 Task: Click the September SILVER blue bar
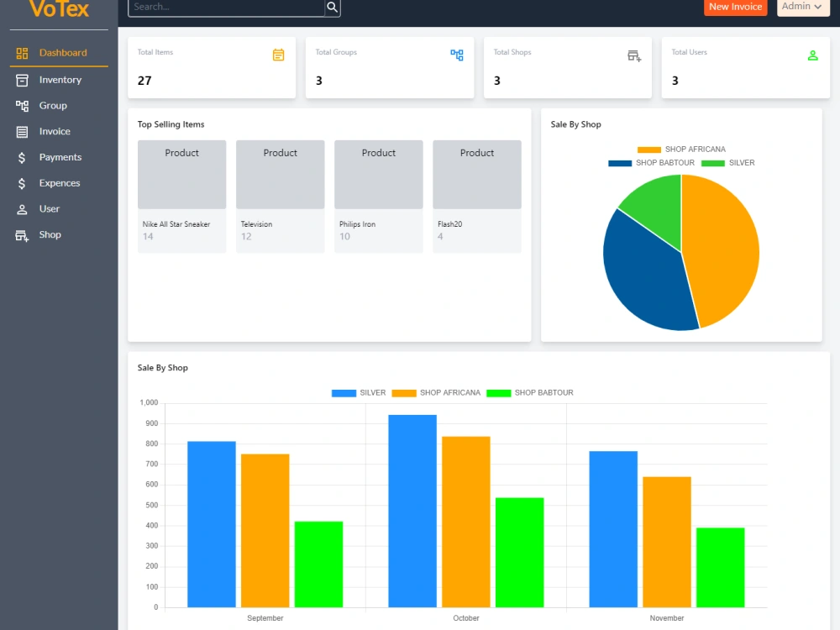click(212, 524)
